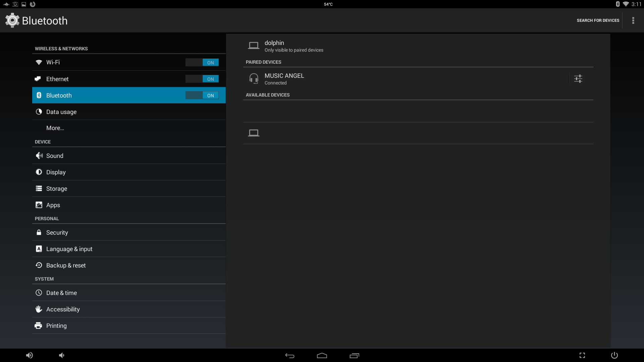Click the Ethernet icon in sidebar
This screenshot has width=644, height=362.
tap(38, 79)
